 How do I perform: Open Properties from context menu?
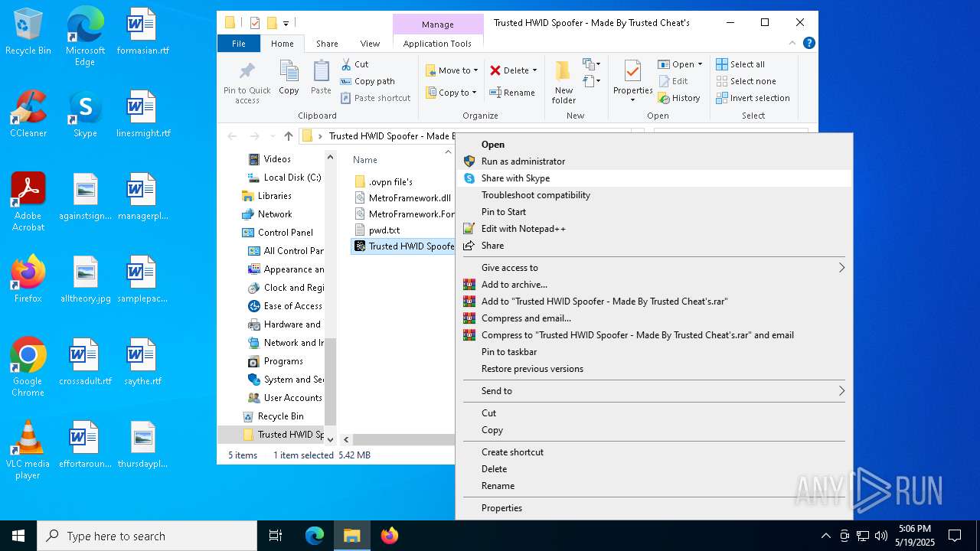(654, 508)
